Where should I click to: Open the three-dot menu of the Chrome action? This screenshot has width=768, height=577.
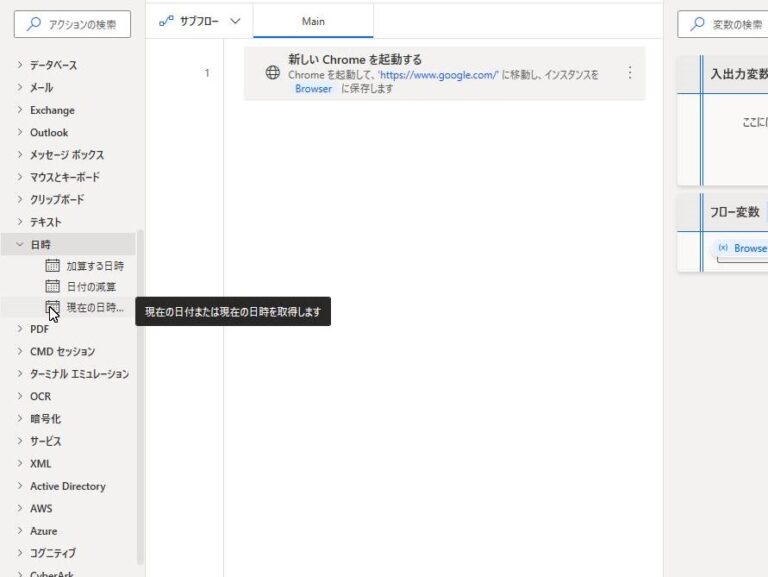(x=630, y=73)
